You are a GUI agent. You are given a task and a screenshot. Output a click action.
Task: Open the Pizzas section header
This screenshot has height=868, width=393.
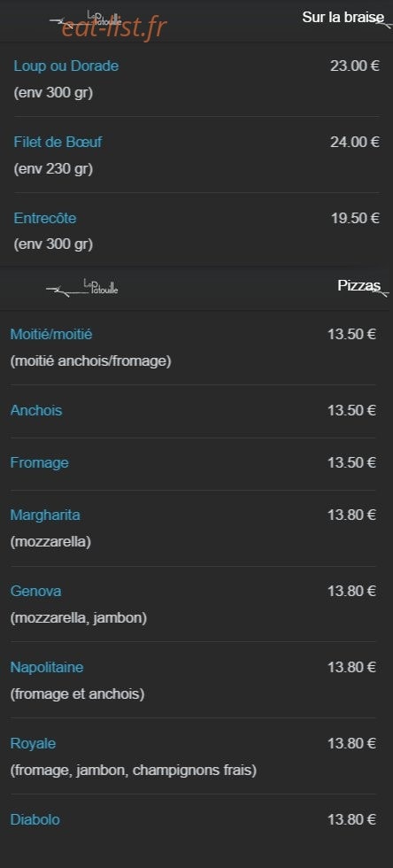359,285
